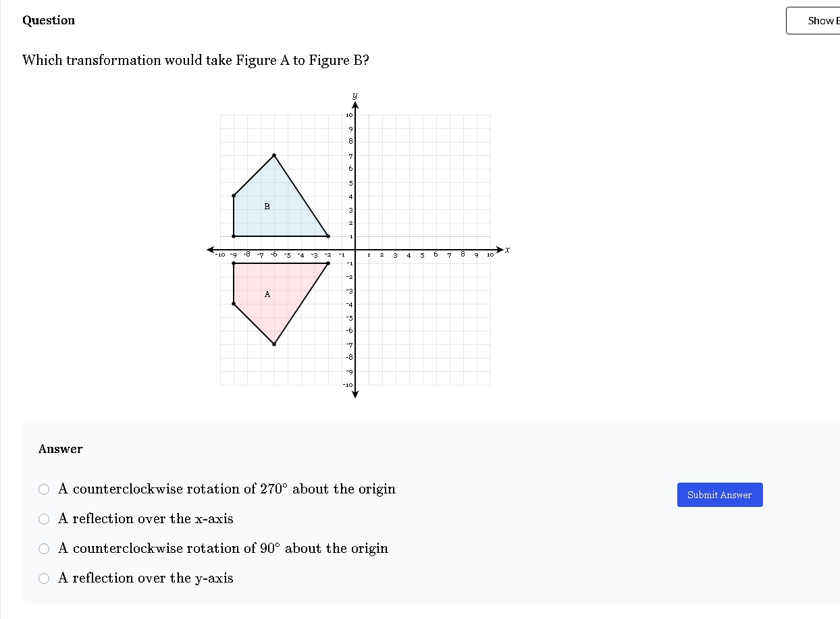Click the downward y-axis arrowhead

(355, 394)
